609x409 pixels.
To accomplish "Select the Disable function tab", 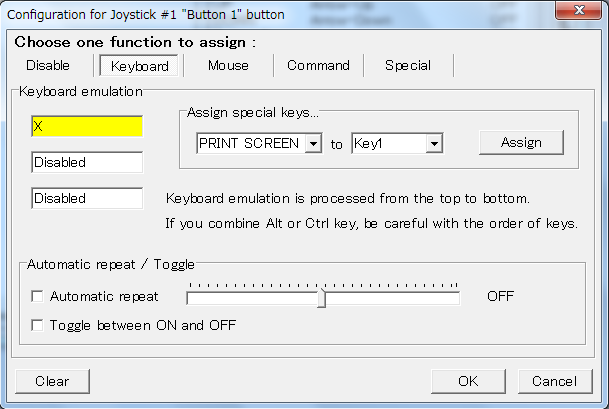I will coord(48,66).
